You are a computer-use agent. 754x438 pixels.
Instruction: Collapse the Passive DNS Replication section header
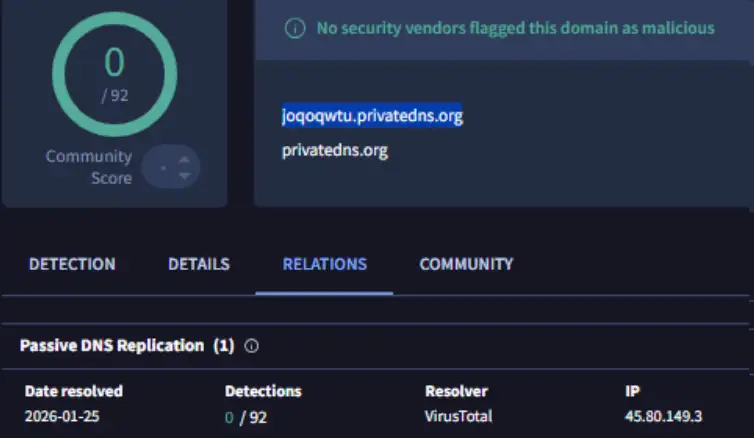tap(126, 346)
